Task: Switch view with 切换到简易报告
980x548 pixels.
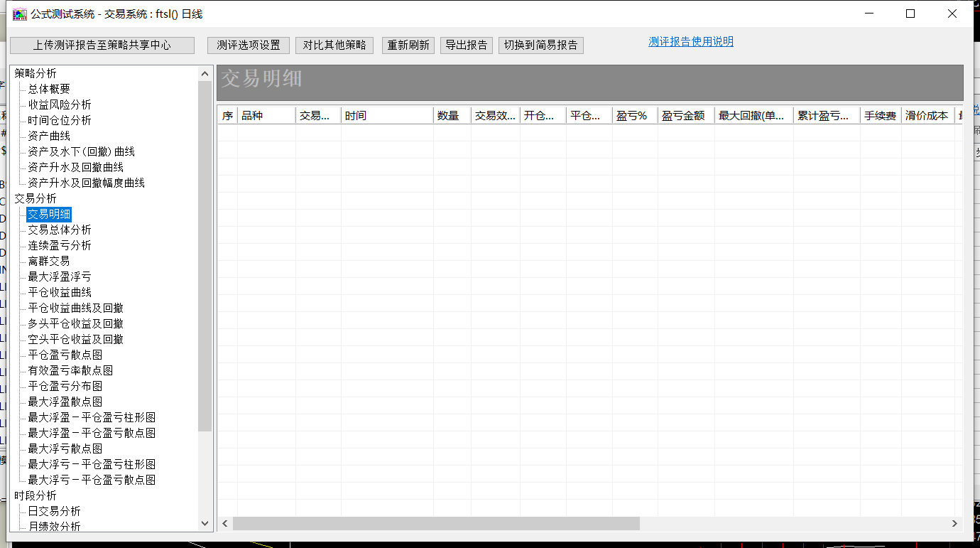Action: click(541, 45)
